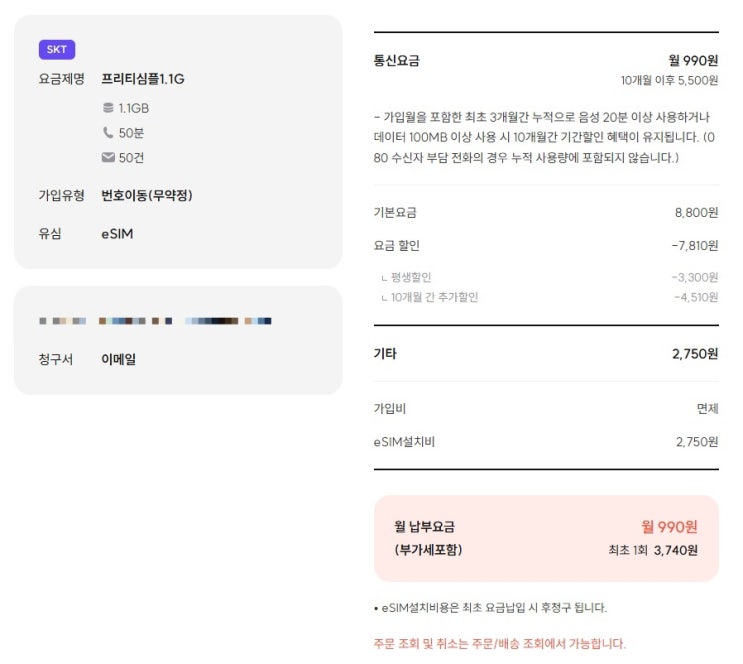Click the 기타 section heading
The width and height of the screenshot is (743, 664).
pos(385,354)
